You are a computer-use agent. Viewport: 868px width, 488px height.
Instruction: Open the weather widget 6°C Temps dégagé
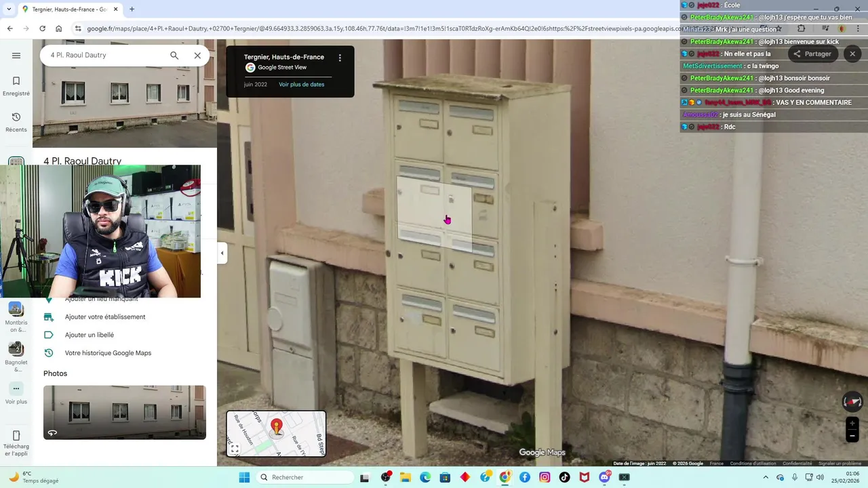34,477
